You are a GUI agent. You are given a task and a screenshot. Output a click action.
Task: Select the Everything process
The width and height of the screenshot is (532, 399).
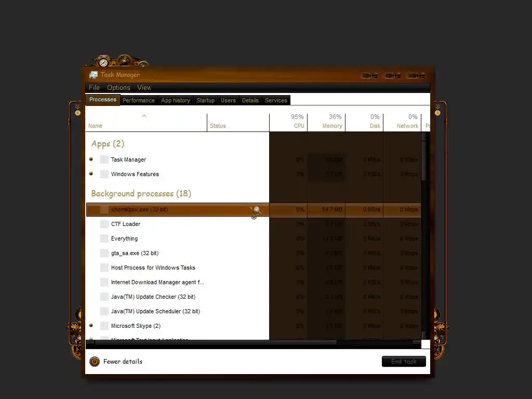pyautogui.click(x=254, y=238)
